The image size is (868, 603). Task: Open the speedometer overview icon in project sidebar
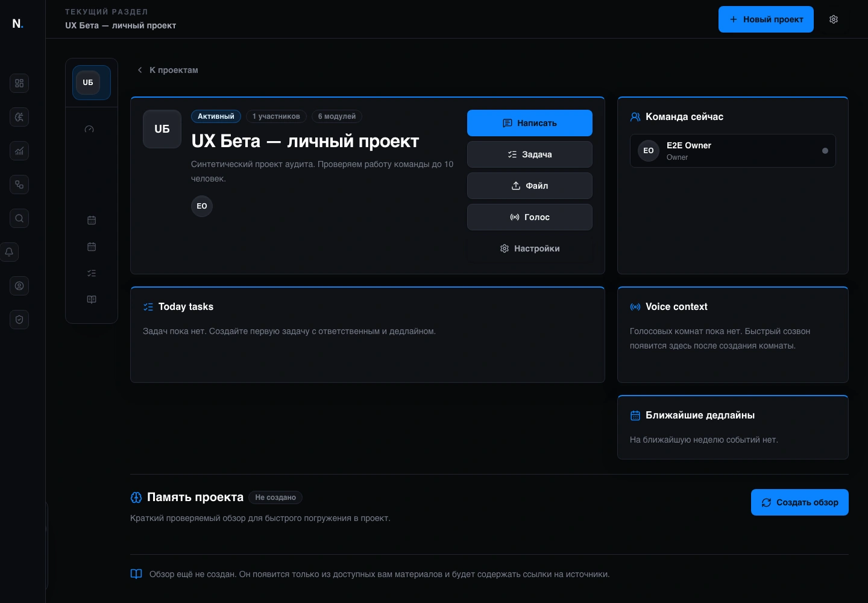tap(89, 129)
